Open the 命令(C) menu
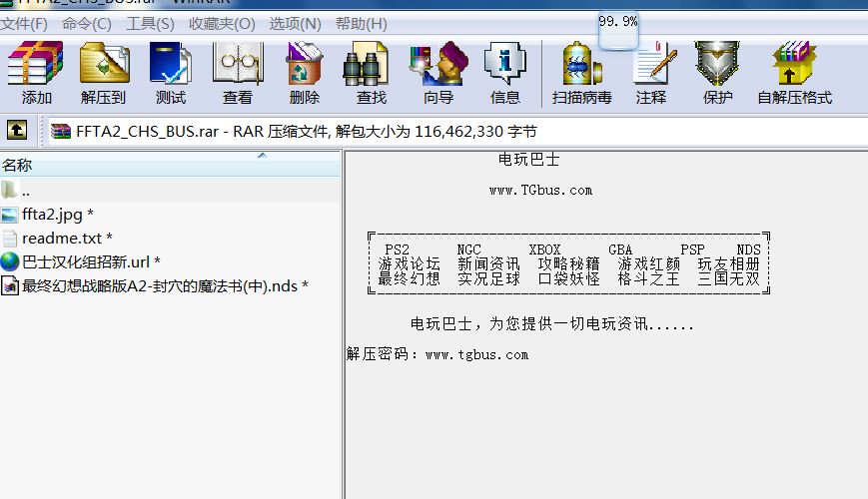The height and width of the screenshot is (499, 868). coord(86,24)
